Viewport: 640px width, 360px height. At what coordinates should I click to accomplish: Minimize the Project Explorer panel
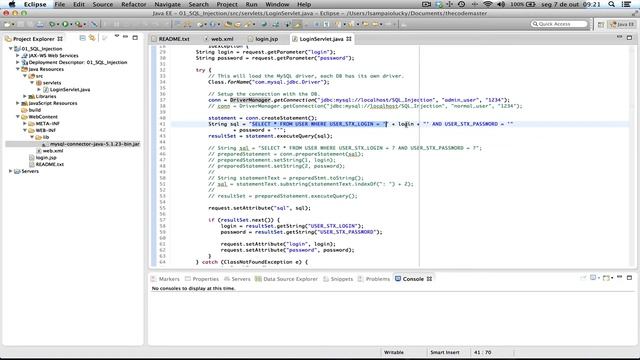click(126, 37)
